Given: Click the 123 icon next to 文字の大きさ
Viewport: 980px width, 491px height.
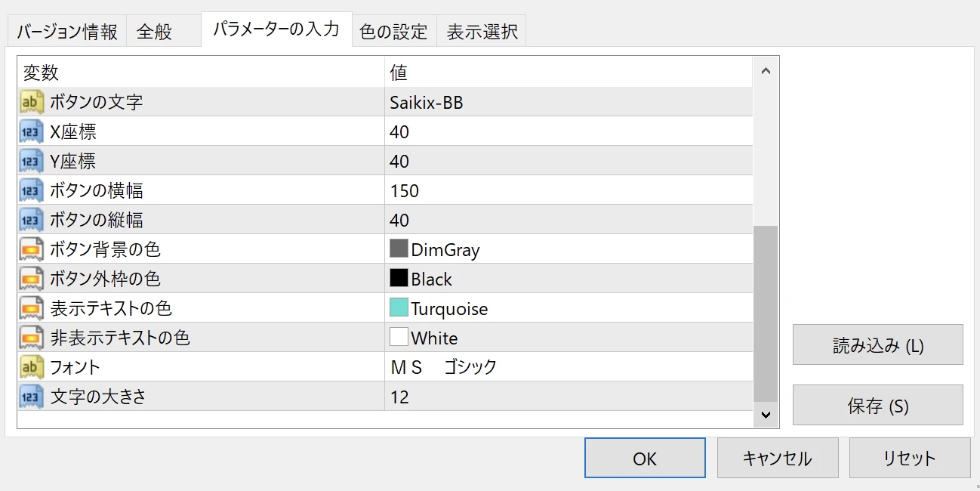Looking at the screenshot, I should click(28, 397).
